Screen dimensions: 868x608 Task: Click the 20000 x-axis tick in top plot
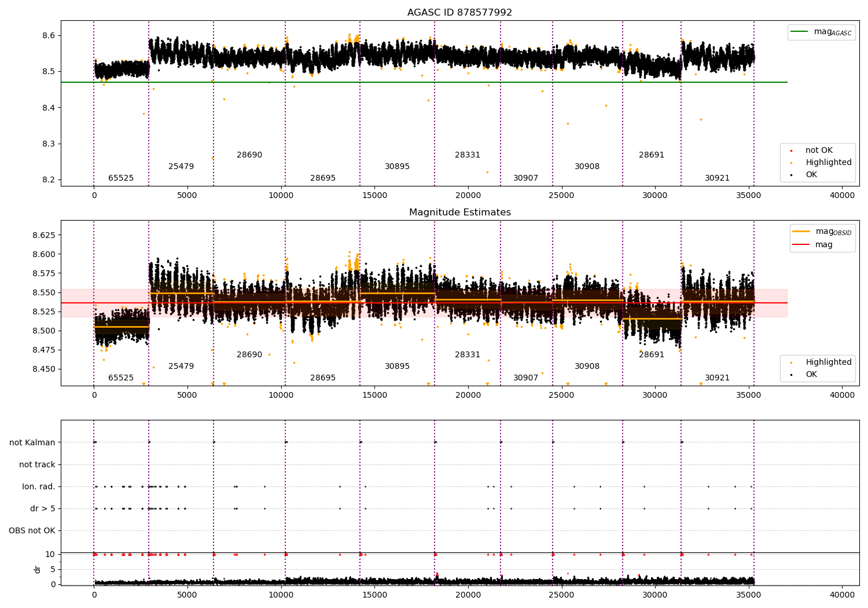point(468,196)
